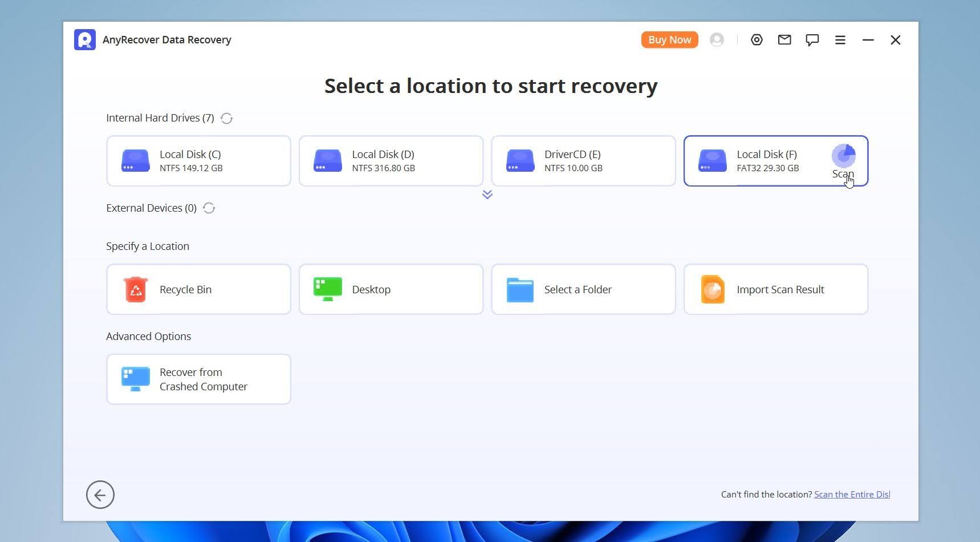
Task: Close the AnyRecover window
Action: pyautogui.click(x=896, y=40)
